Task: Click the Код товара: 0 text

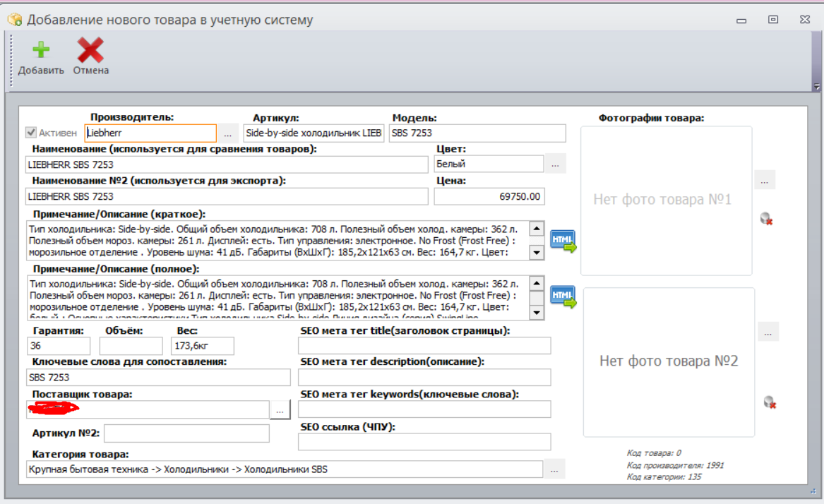Action: point(654,453)
